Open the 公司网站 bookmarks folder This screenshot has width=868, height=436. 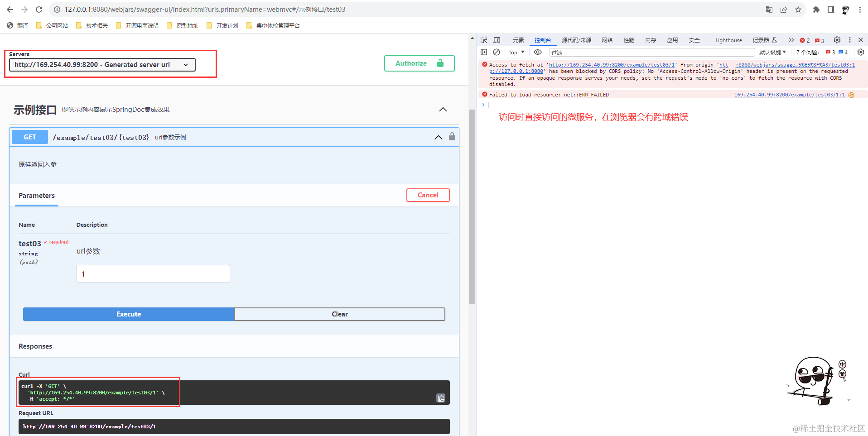[52, 26]
